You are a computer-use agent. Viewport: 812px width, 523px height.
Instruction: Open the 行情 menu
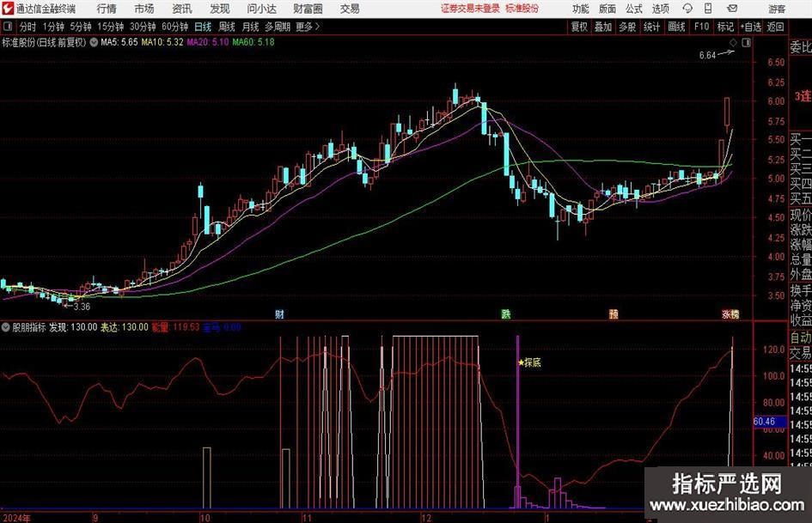pos(107,9)
